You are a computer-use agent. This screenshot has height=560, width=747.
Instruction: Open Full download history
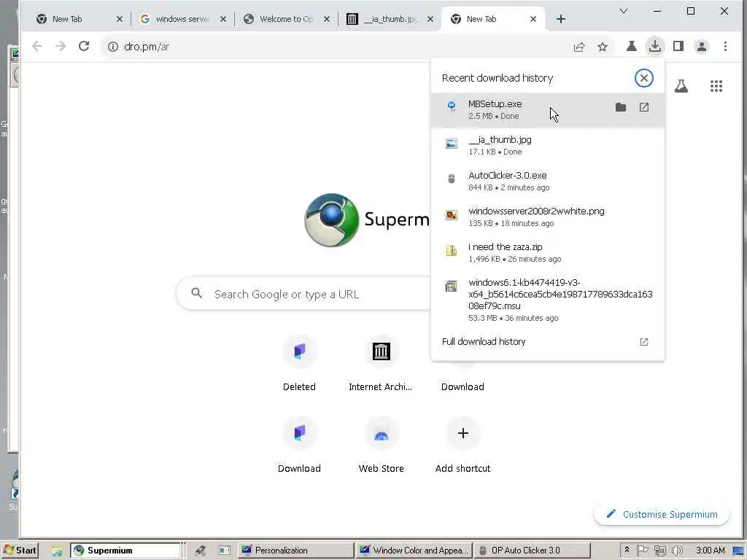547,342
